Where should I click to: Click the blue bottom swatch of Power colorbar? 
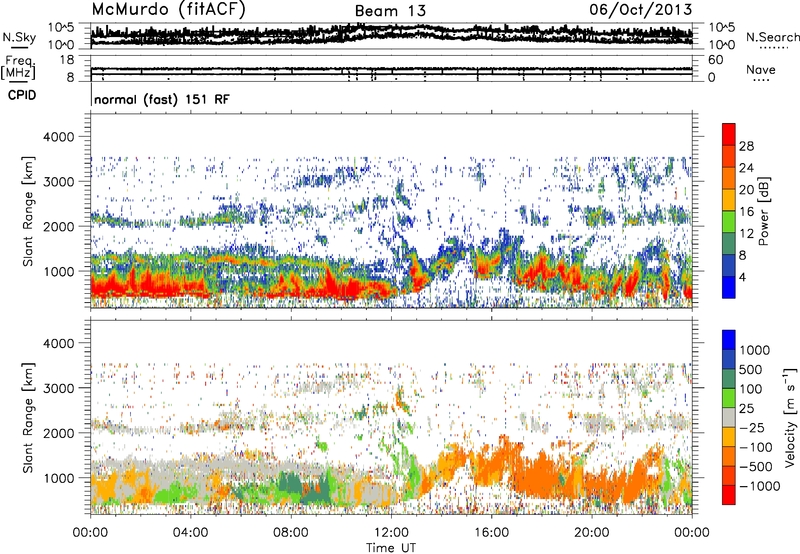(729, 287)
